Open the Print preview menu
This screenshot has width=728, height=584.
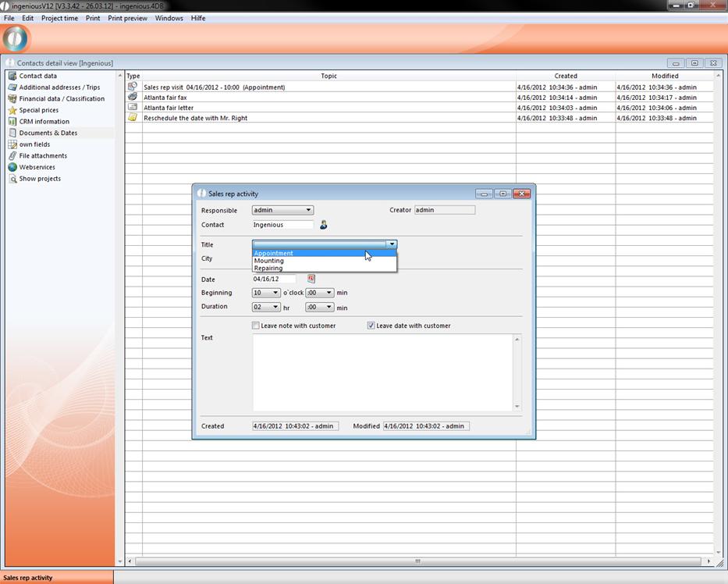point(127,18)
